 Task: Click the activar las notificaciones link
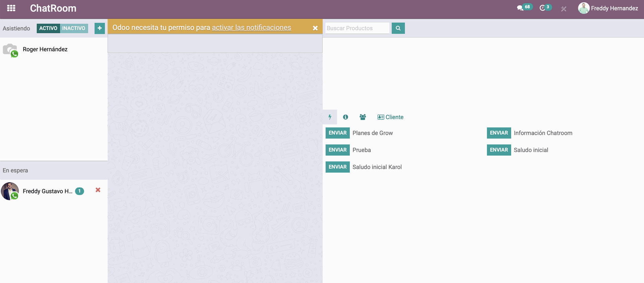[251, 27]
